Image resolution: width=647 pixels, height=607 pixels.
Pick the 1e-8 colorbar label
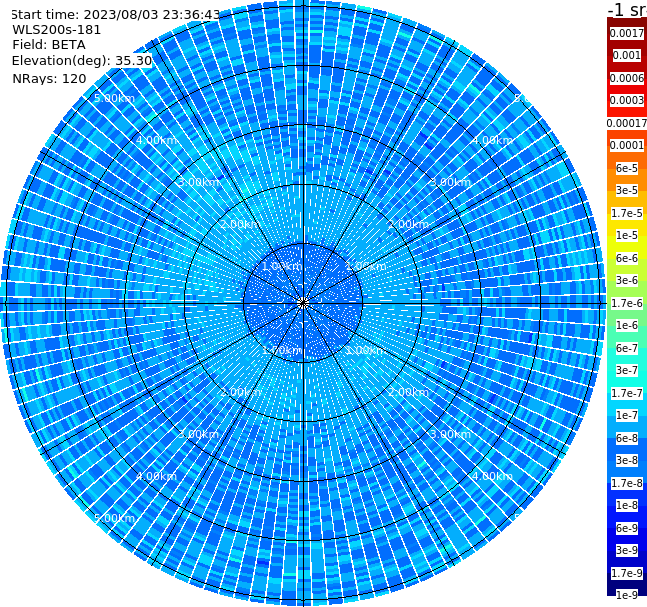(627, 505)
